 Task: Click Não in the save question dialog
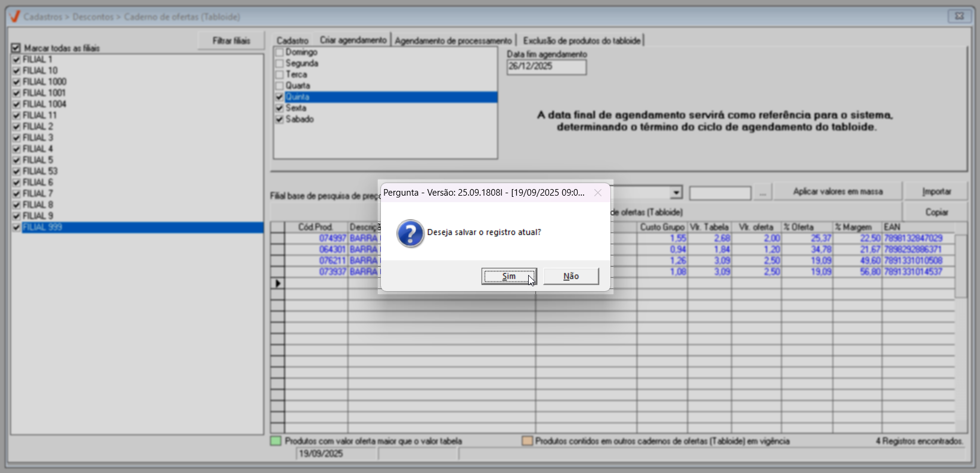(571, 276)
